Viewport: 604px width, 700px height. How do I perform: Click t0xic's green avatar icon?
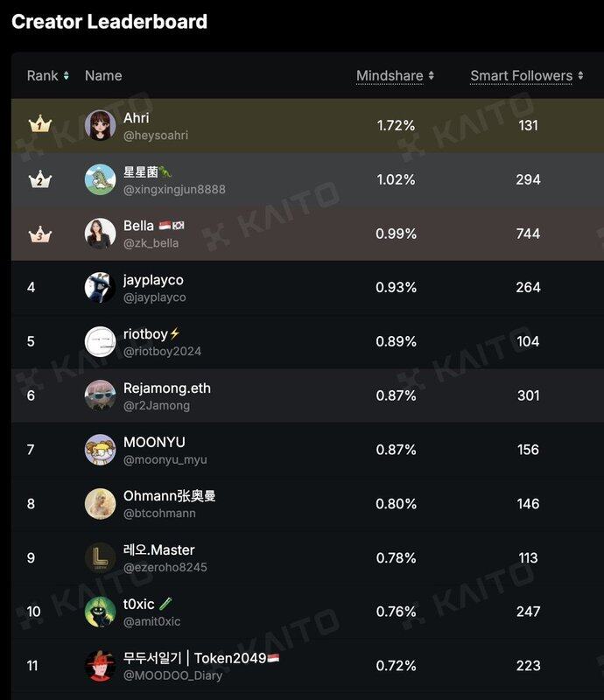(x=100, y=612)
